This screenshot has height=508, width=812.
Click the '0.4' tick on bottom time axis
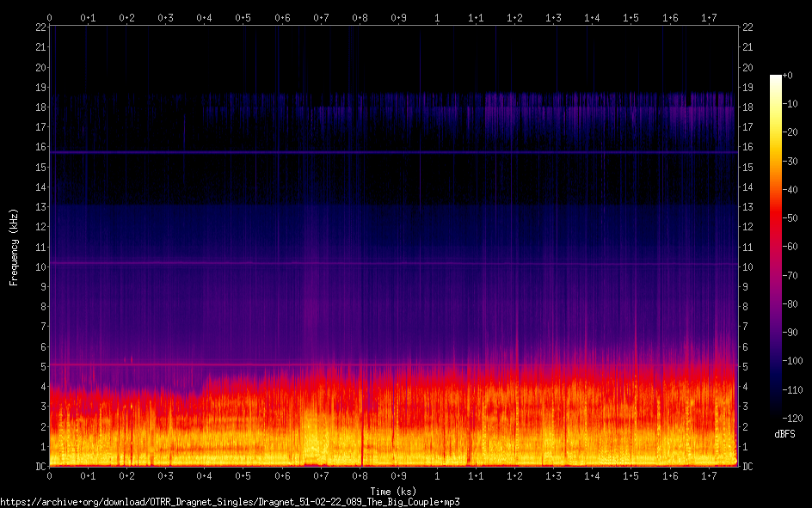click(x=205, y=475)
